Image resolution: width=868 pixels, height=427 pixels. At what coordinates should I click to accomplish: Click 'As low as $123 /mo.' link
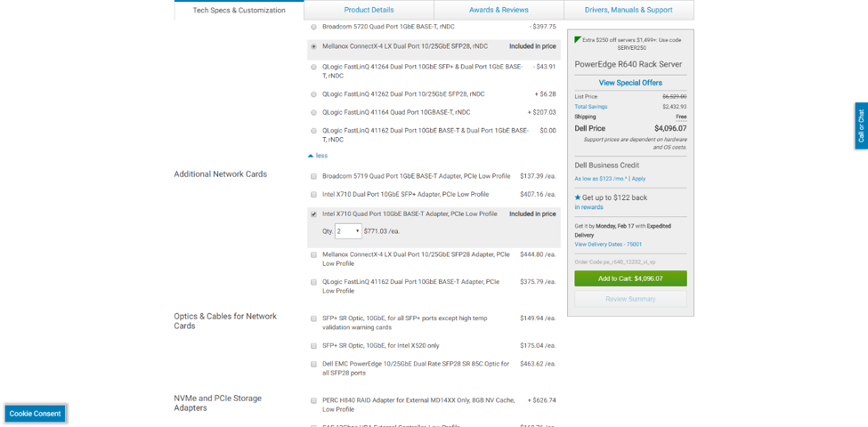coord(601,179)
